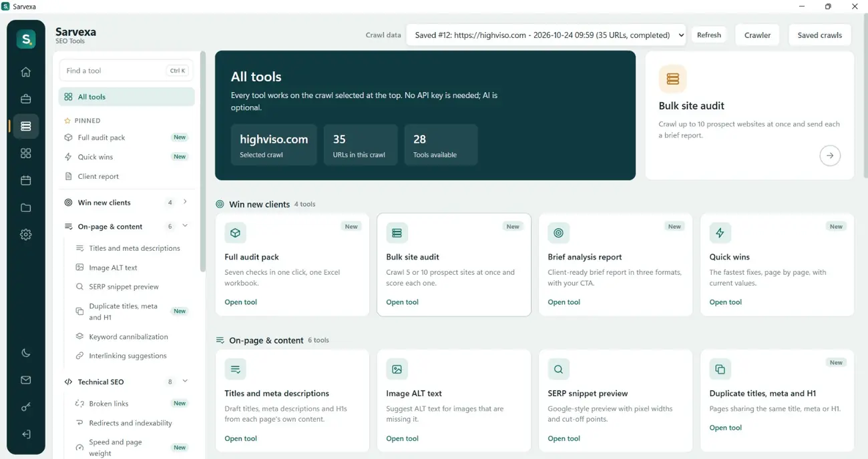Select Speed and page weight in sidebar
Image resolution: width=868 pixels, height=459 pixels.
click(132, 448)
